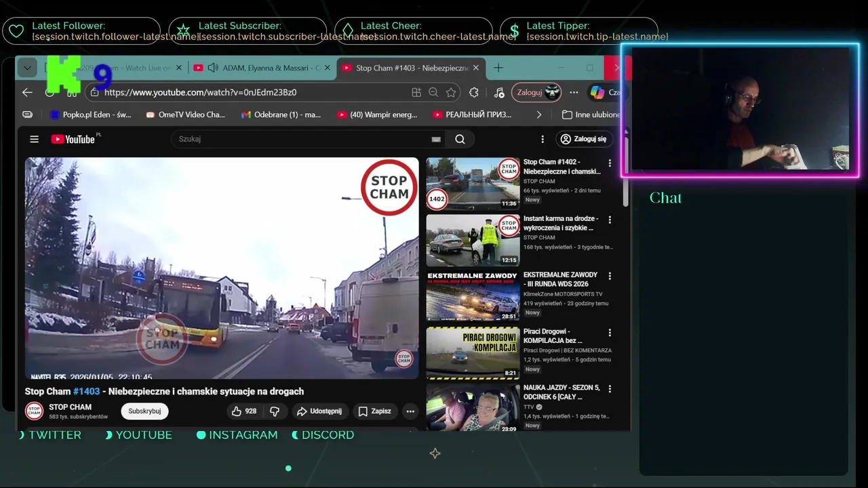
Task: Click the YouTube search magnifier button
Action: coord(460,139)
